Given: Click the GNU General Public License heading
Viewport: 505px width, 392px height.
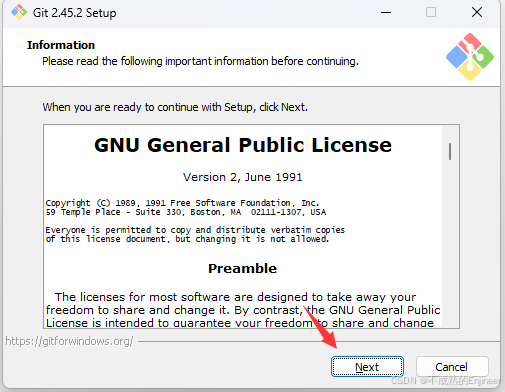Looking at the screenshot, I should point(243,145).
